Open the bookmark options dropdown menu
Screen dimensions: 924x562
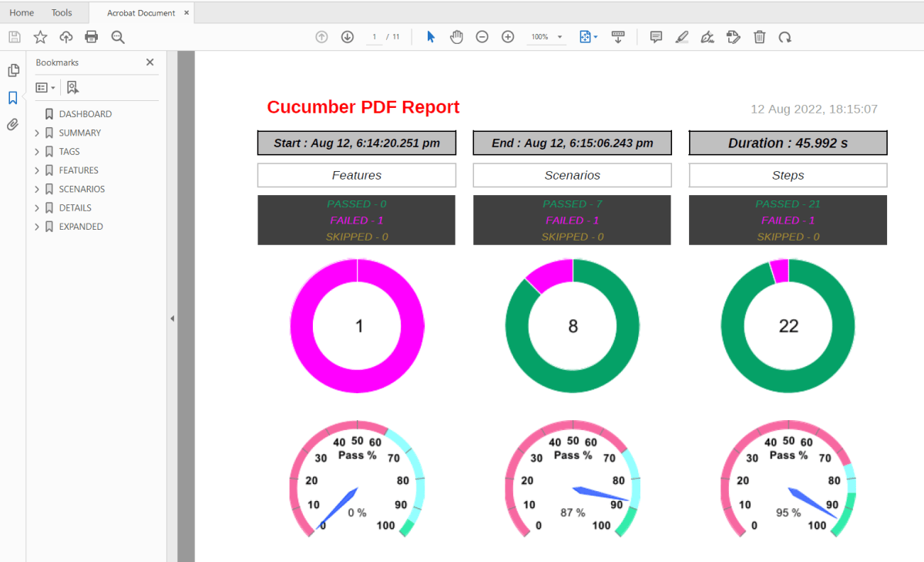click(45, 88)
